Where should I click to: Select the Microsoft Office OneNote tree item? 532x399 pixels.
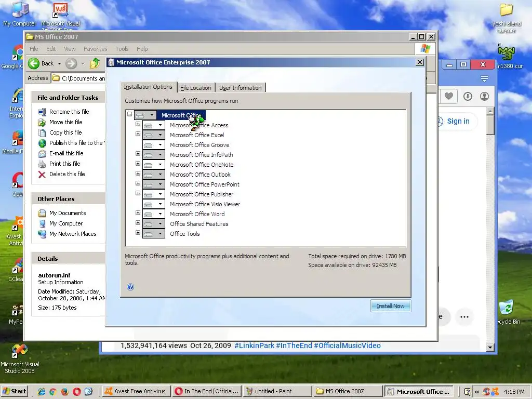click(202, 165)
